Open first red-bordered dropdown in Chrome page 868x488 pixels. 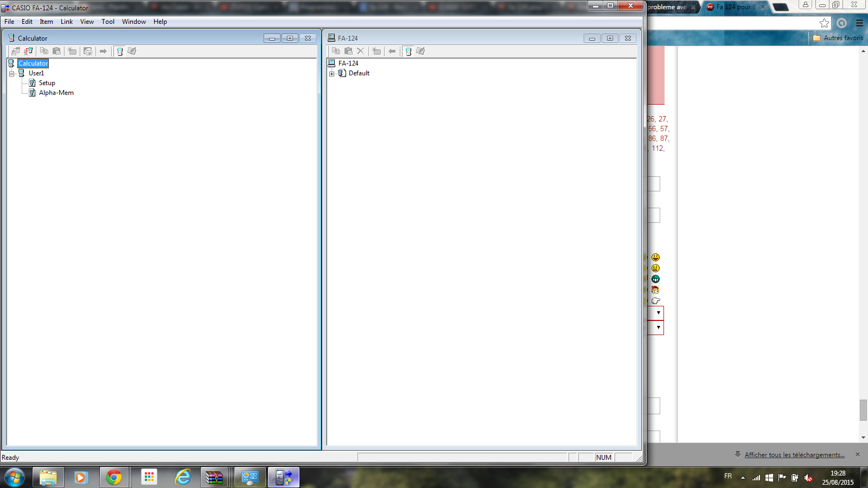[656, 313]
